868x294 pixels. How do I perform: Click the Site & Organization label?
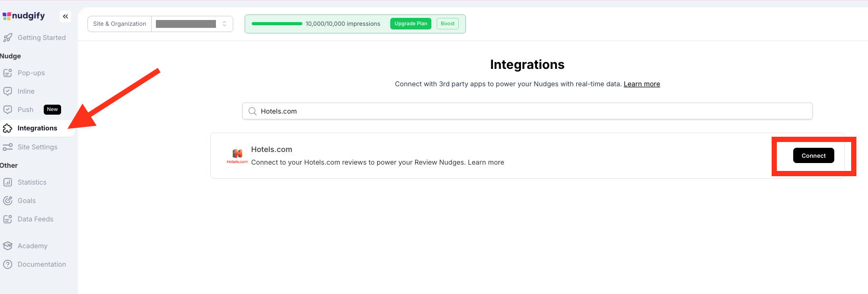click(x=120, y=24)
